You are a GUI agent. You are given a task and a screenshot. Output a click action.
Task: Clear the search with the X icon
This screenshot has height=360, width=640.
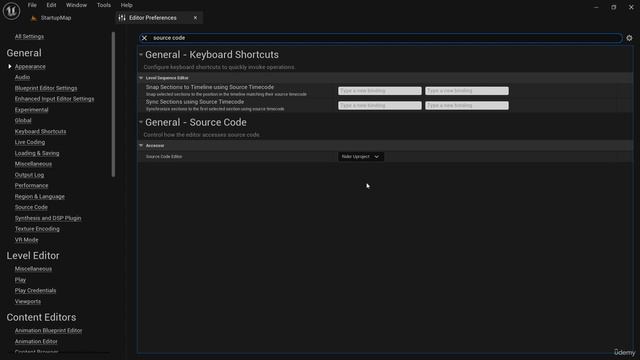point(144,38)
